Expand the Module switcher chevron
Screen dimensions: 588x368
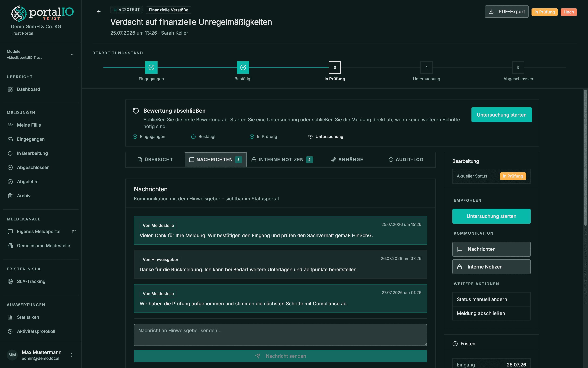tap(72, 55)
